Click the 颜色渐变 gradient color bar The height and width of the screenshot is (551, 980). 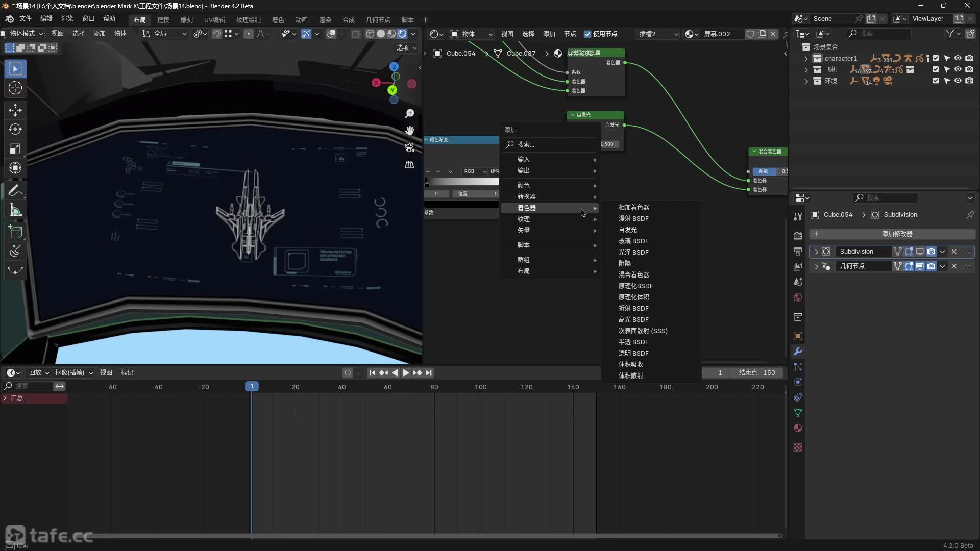[462, 182]
